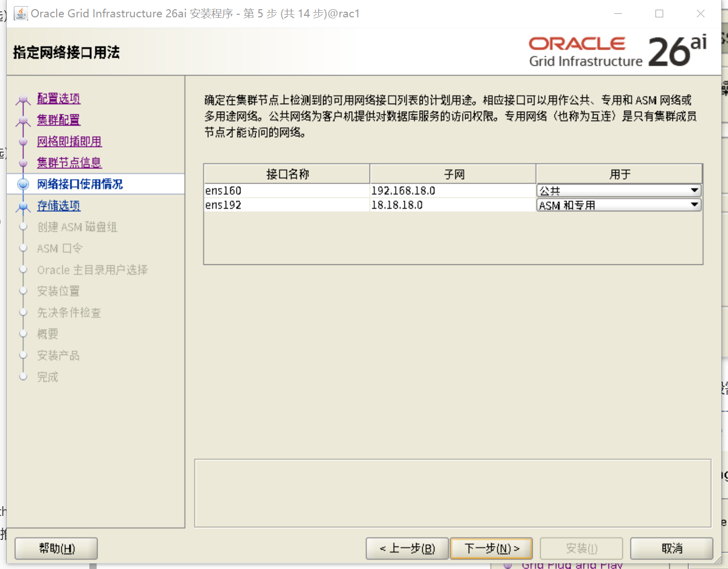
Task: Click the 上一步(B) back button
Action: (x=407, y=549)
